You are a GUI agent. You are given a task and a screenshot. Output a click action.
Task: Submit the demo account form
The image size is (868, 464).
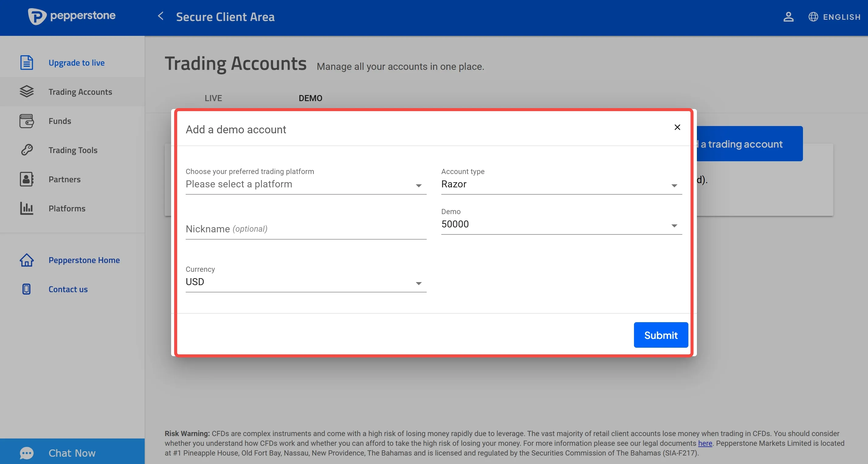(661, 335)
